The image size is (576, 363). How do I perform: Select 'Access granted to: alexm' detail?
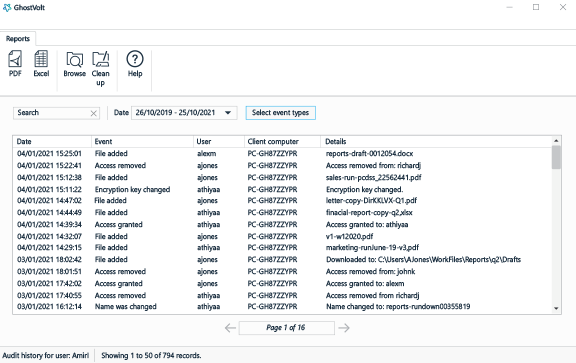(x=365, y=284)
